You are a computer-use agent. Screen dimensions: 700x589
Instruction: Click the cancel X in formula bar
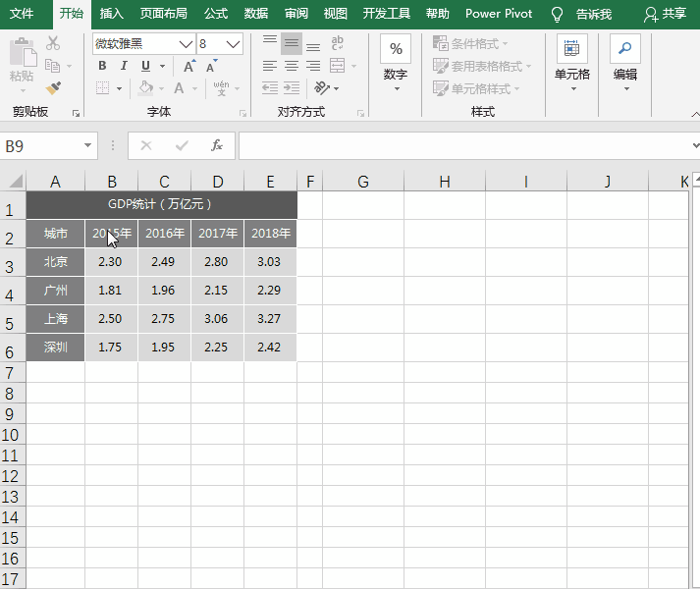click(x=146, y=145)
